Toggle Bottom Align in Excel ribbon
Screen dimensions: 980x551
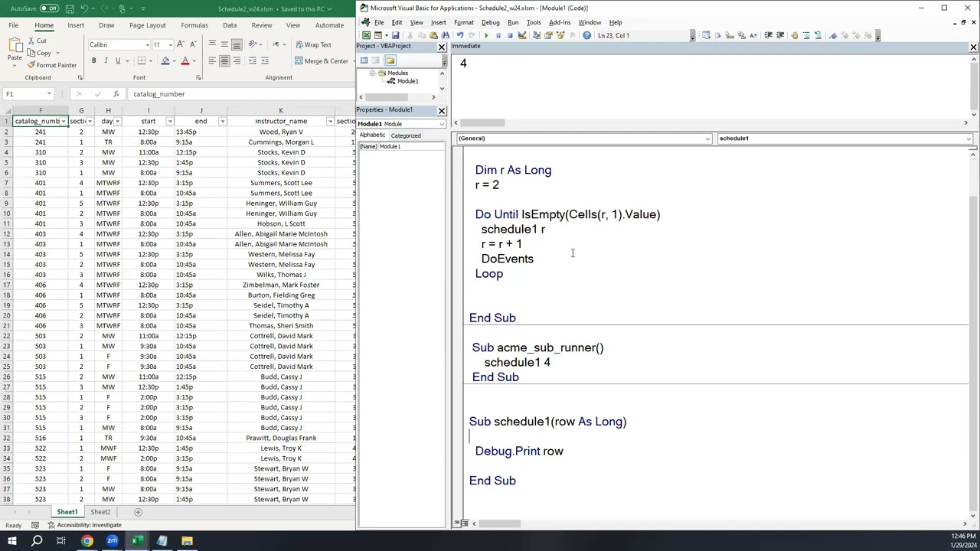237,44
